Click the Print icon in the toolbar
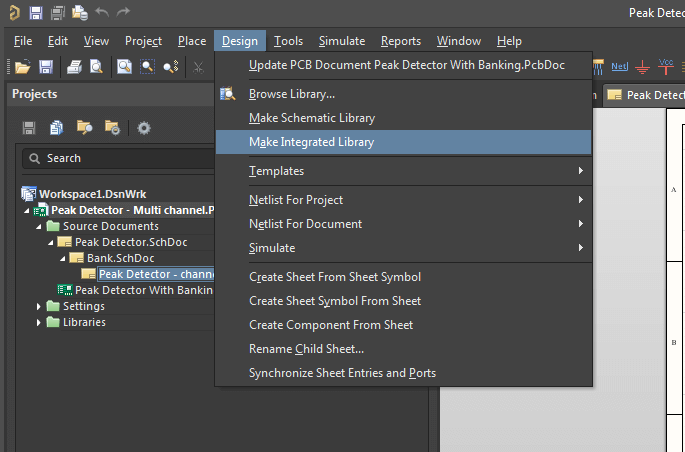 [74, 67]
